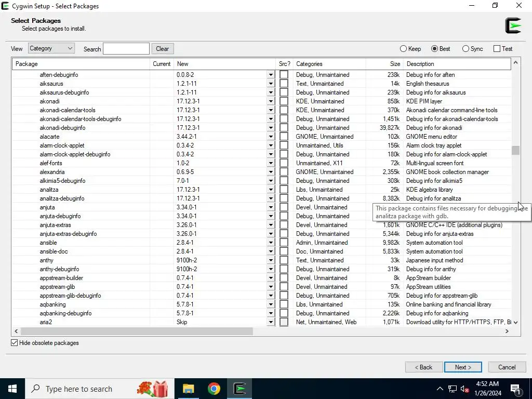Select the alarm-clock-applet package name

click(x=62, y=145)
